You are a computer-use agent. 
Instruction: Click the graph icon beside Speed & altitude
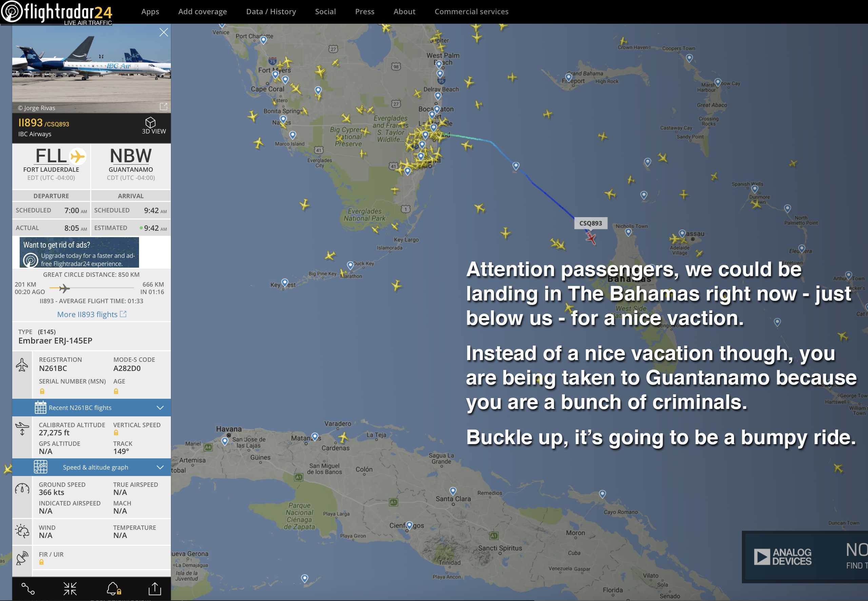[x=40, y=467]
